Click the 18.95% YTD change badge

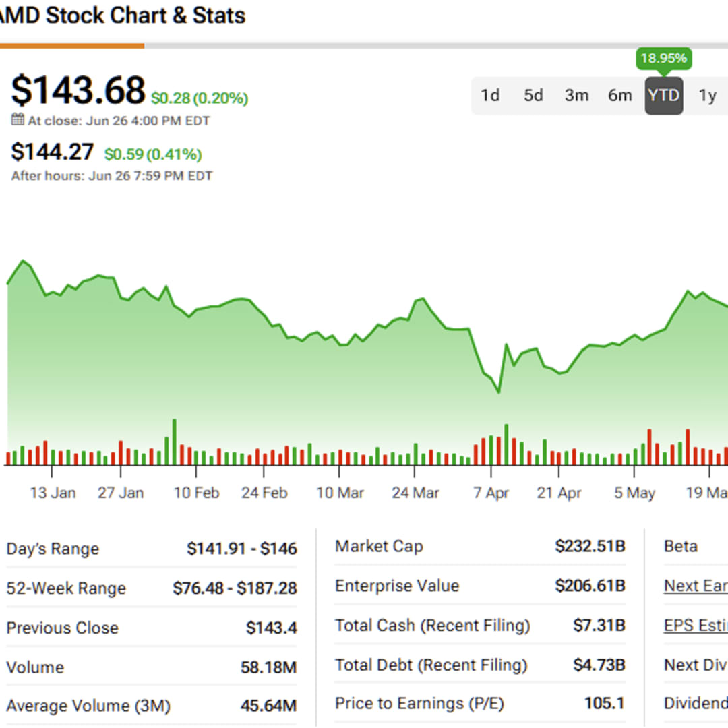point(663,59)
